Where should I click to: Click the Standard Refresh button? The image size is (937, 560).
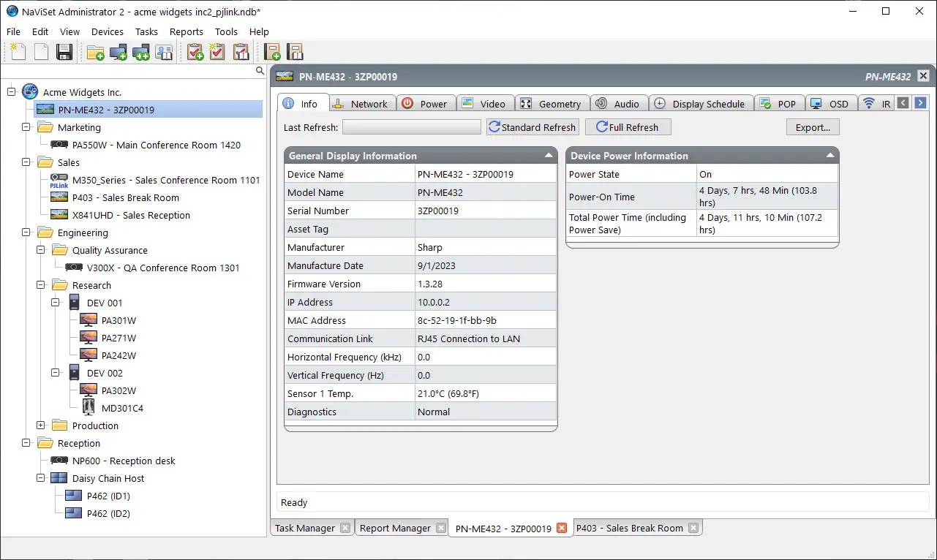tap(533, 127)
